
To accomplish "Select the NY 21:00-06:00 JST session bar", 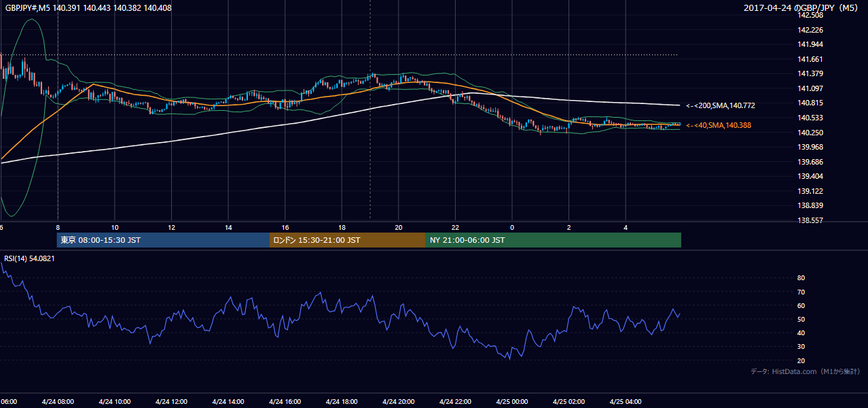I will click(x=554, y=240).
